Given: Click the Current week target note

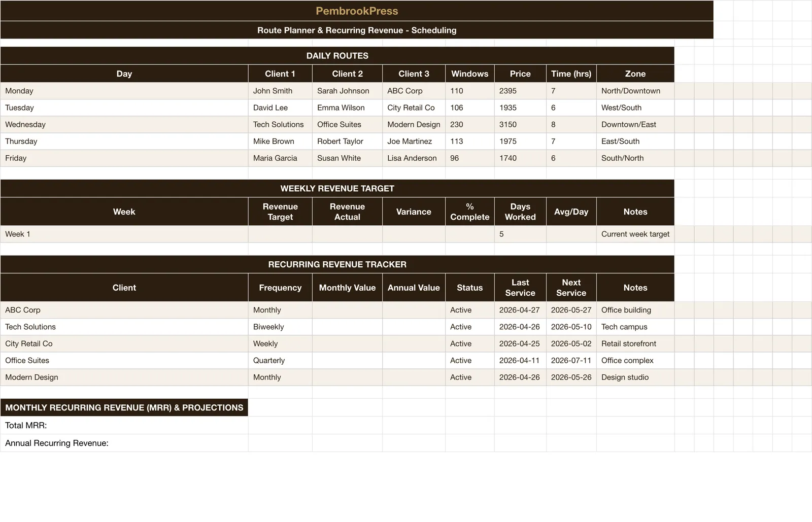Looking at the screenshot, I should pyautogui.click(x=635, y=234).
